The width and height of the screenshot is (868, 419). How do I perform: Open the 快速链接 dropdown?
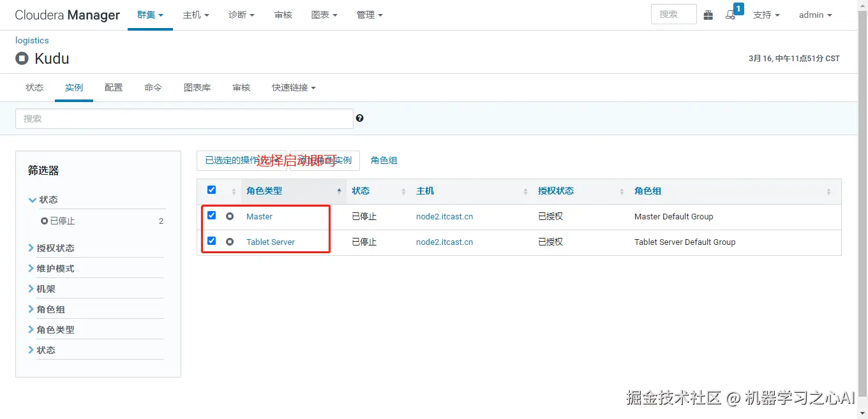pyautogui.click(x=293, y=87)
